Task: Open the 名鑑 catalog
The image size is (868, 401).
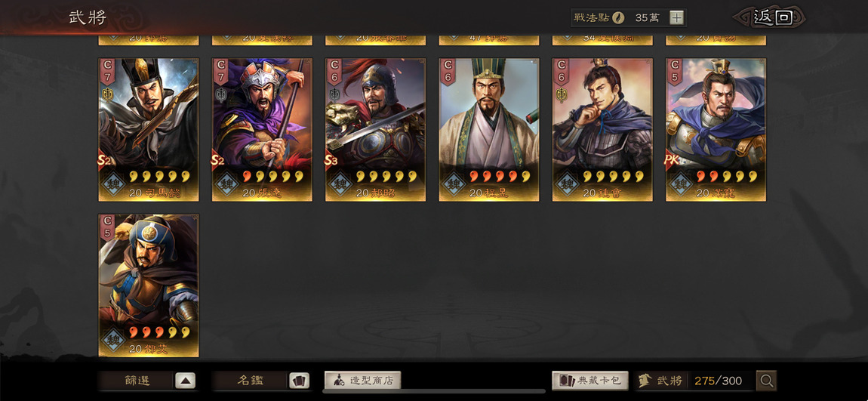Action: click(x=251, y=381)
